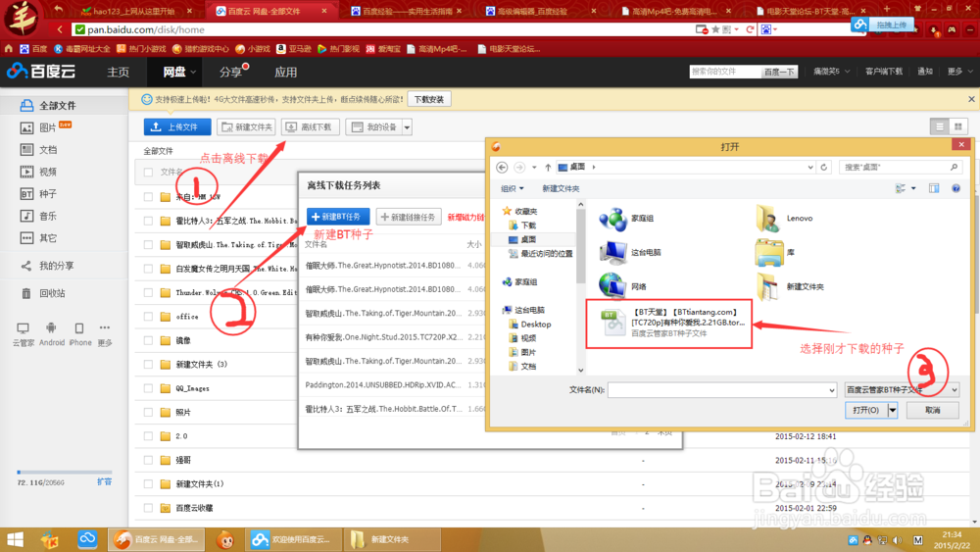This screenshot has height=552, width=980.
Task: Open the 分享 tab
Action: [x=230, y=73]
